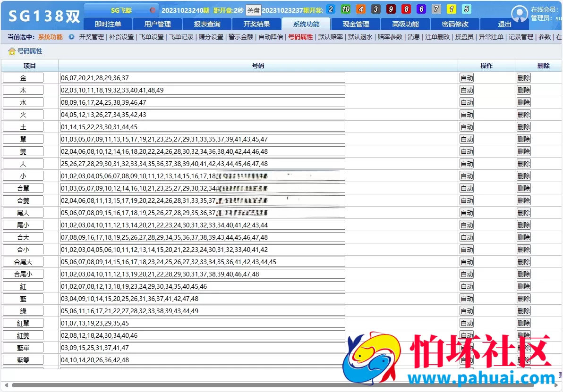Click the 号码 column header
Image resolution: width=563 pixels, height=392 pixels.
coord(258,66)
